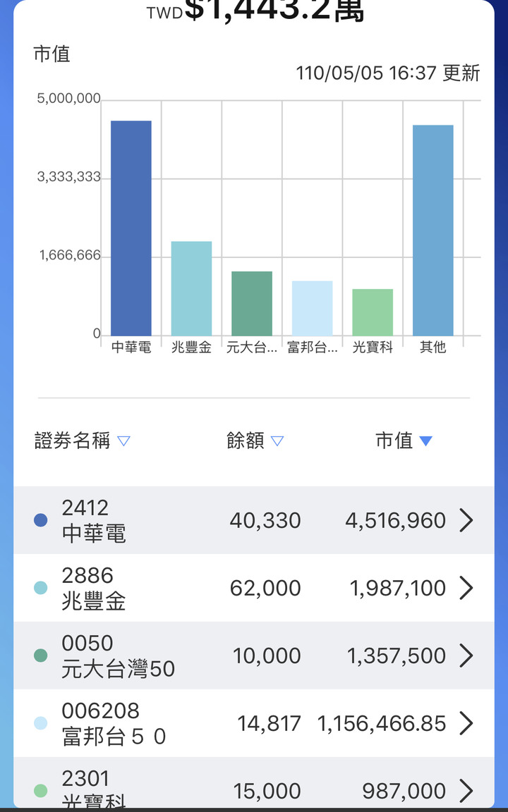The width and height of the screenshot is (508, 812).
Task: Click the 兆豐金 axis label under chart
Action: click(191, 347)
